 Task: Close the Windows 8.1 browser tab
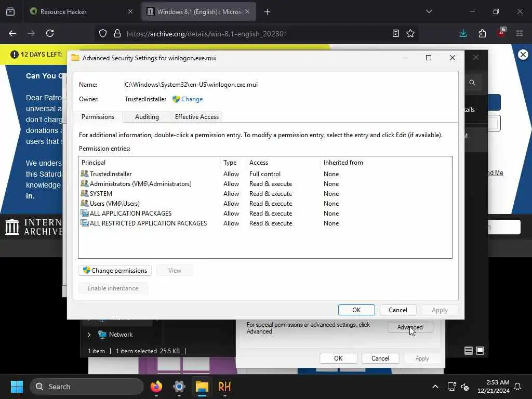point(247,11)
